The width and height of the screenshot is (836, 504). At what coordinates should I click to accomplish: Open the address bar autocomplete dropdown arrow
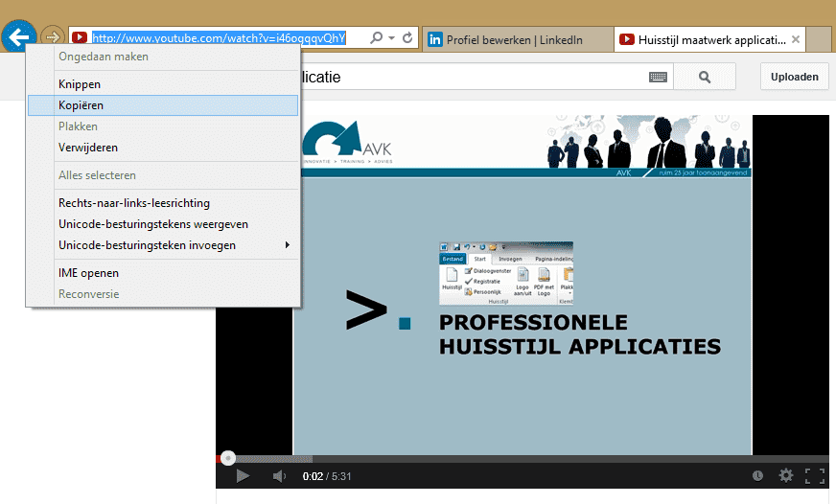pyautogui.click(x=392, y=37)
